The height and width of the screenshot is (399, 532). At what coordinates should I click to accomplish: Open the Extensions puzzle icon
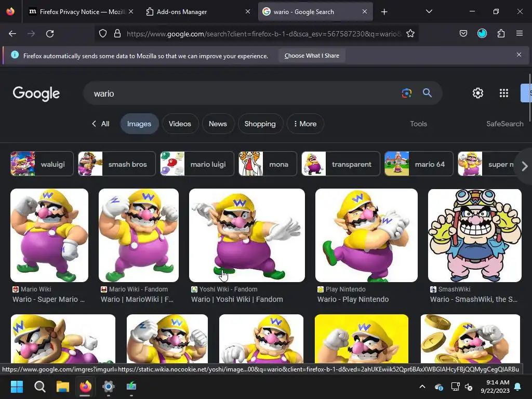pyautogui.click(x=501, y=33)
